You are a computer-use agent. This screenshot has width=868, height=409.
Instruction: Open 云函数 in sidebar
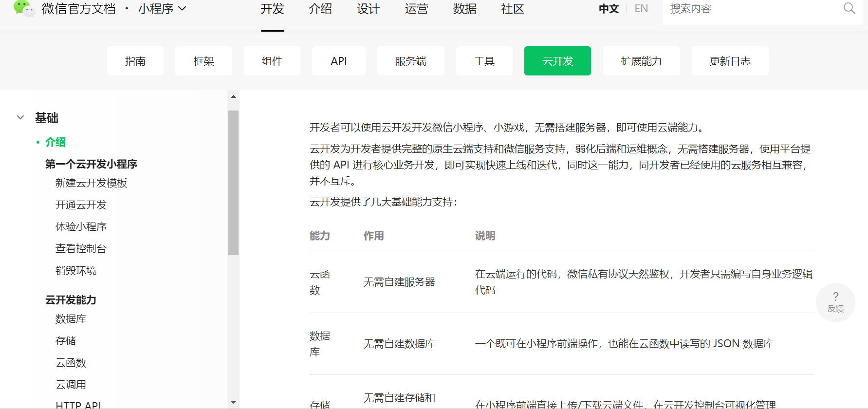pos(71,363)
